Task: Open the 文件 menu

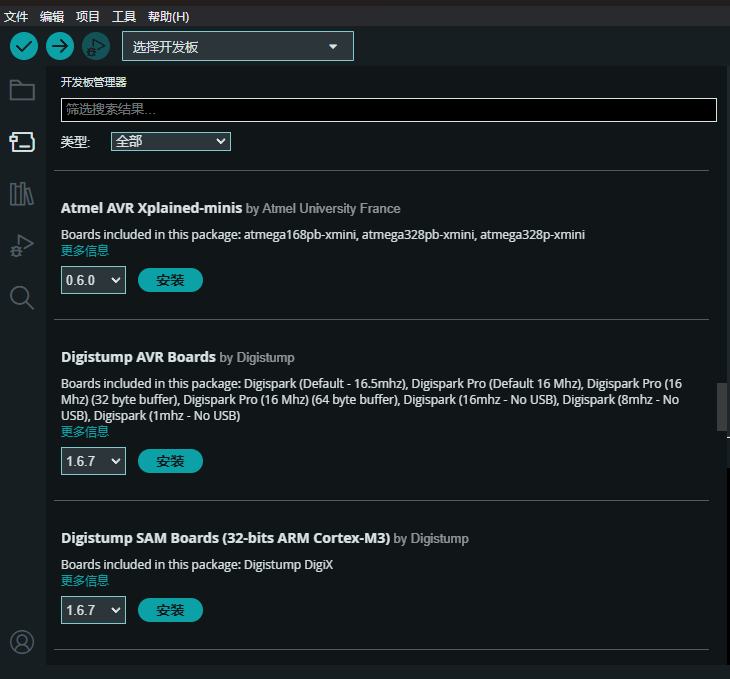Action: 16,17
